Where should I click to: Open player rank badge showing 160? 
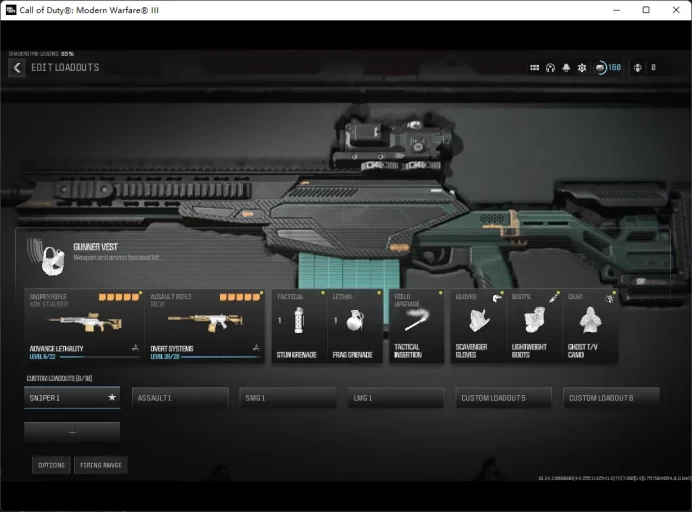(608, 68)
